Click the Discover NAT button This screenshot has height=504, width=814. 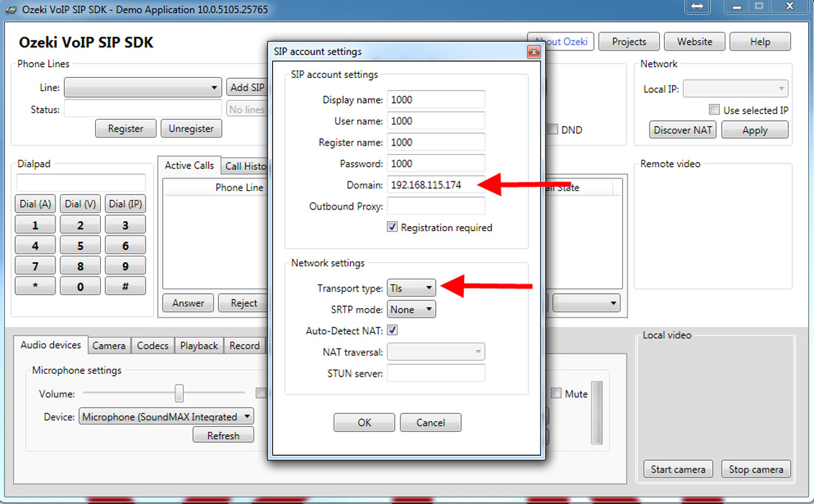click(683, 130)
